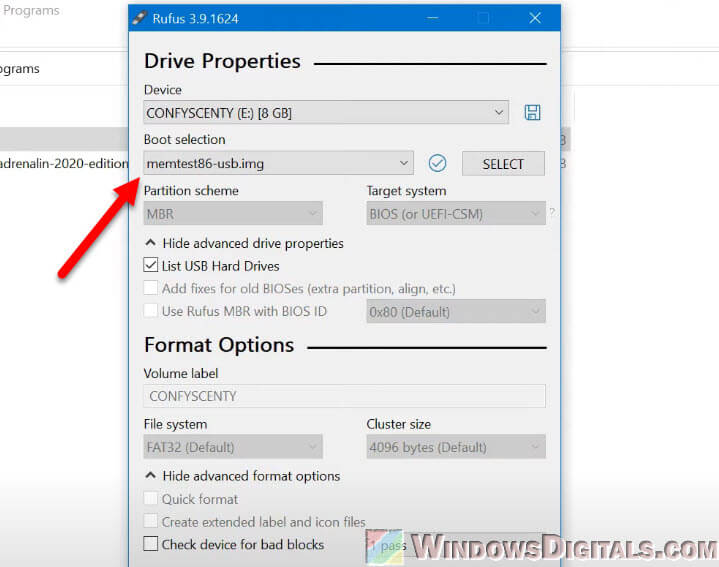Click the target system help question mark
This screenshot has width=719, height=567.
[552, 212]
